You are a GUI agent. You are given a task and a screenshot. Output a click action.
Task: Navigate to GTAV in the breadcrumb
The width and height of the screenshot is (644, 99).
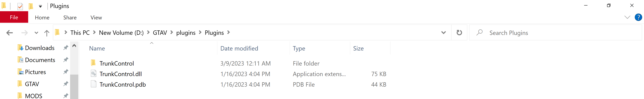160,33
